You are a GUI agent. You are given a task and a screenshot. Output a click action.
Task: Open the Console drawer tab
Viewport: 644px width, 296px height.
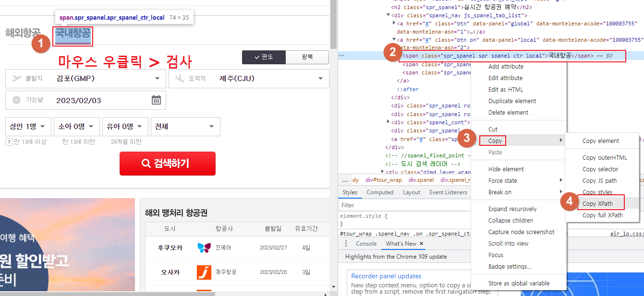[366, 244]
